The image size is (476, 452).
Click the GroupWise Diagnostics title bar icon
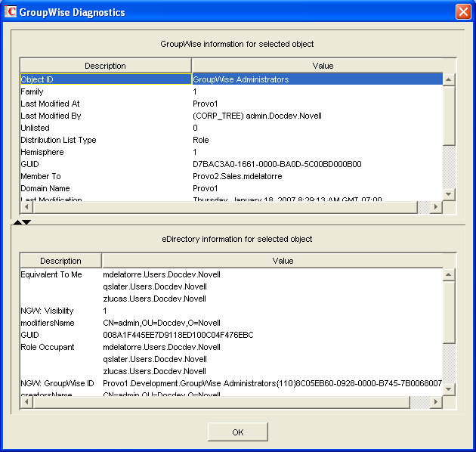point(11,12)
